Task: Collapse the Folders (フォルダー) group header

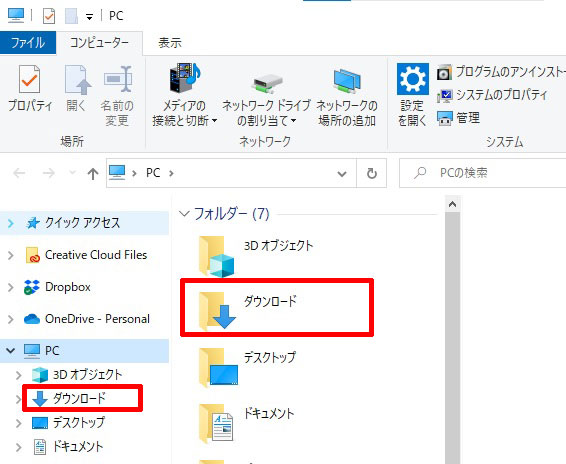Action: tap(184, 214)
